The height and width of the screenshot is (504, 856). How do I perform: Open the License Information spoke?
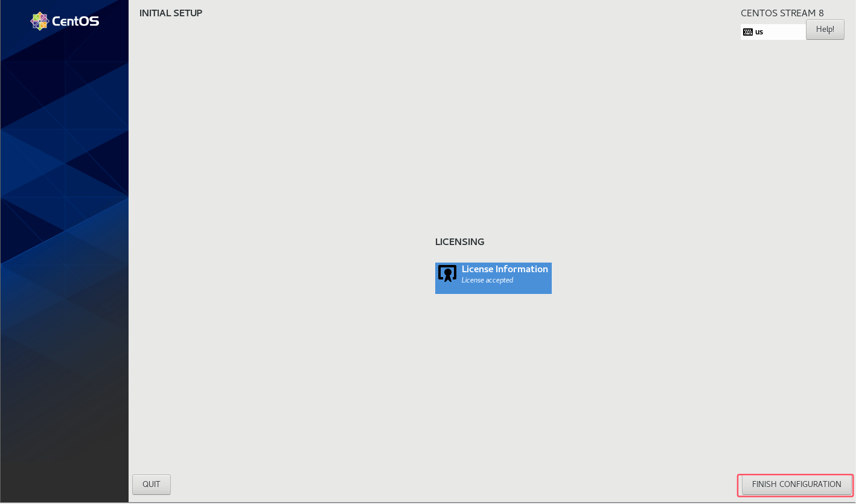click(493, 278)
